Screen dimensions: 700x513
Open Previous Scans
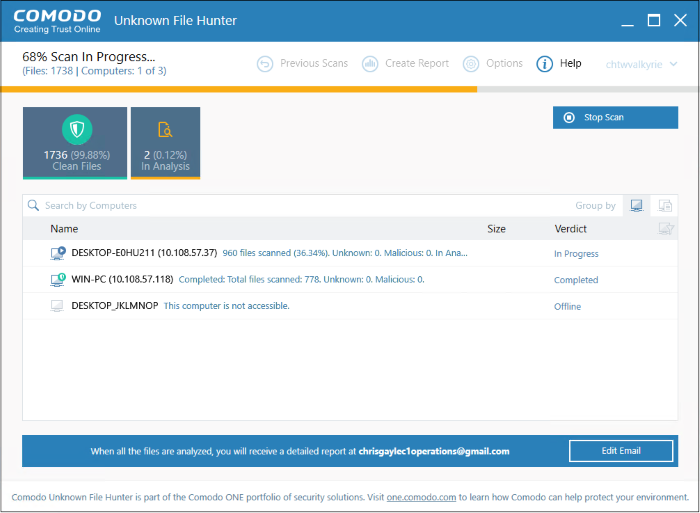(x=302, y=64)
